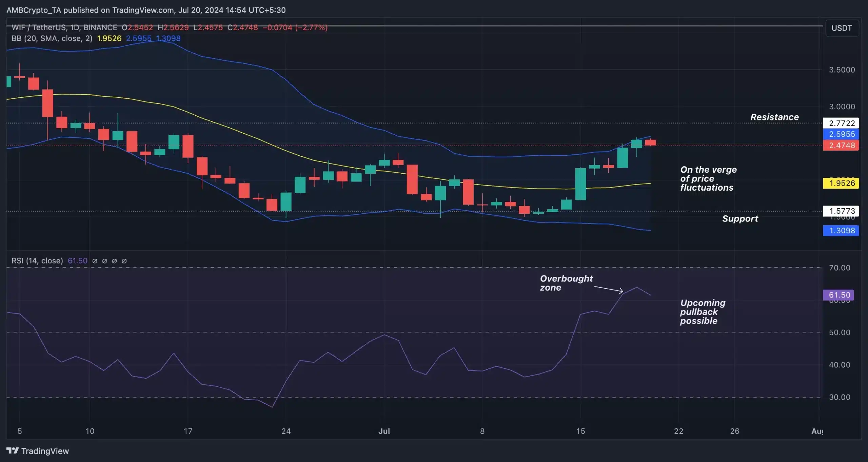Click the publish header text with AMBCrypto_TA
The height and width of the screenshot is (462, 868).
click(146, 10)
